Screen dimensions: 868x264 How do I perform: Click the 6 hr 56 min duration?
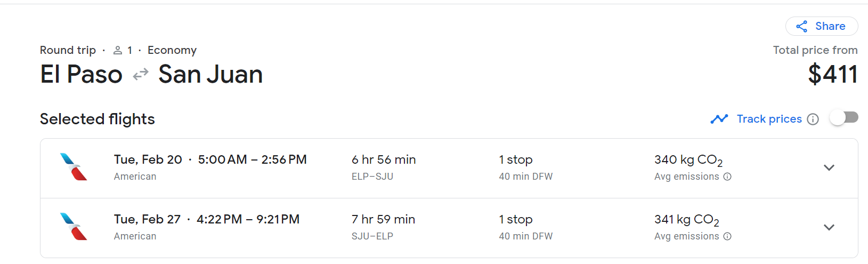point(384,159)
